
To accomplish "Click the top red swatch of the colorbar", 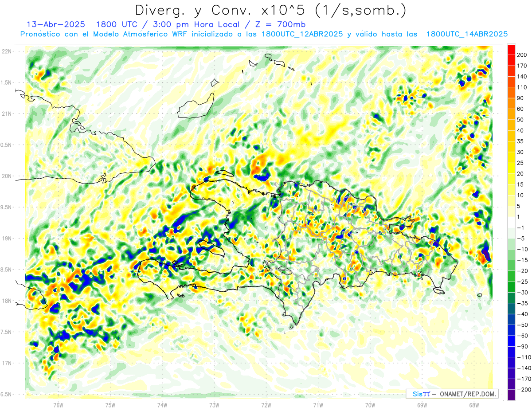I will click(x=511, y=50).
